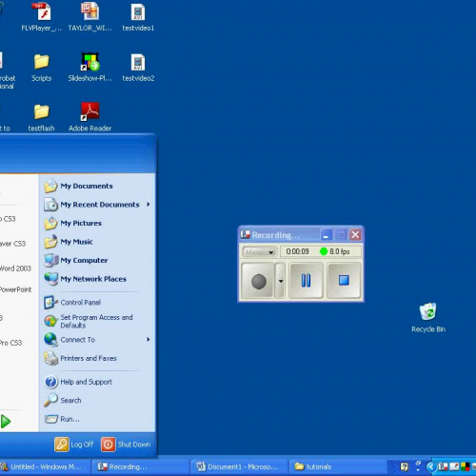Image resolution: width=476 pixels, height=476 pixels.
Task: Select the Recycle Bin icon
Action: click(428, 317)
